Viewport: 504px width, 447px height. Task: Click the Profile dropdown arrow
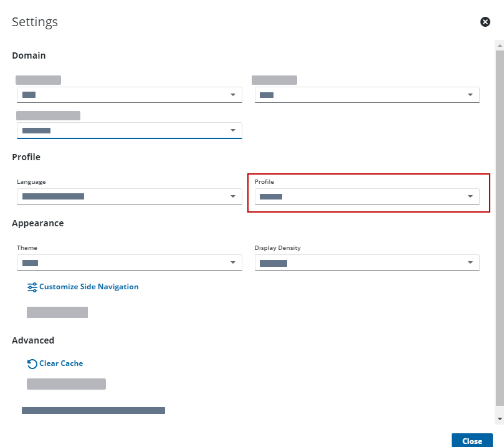(x=470, y=196)
